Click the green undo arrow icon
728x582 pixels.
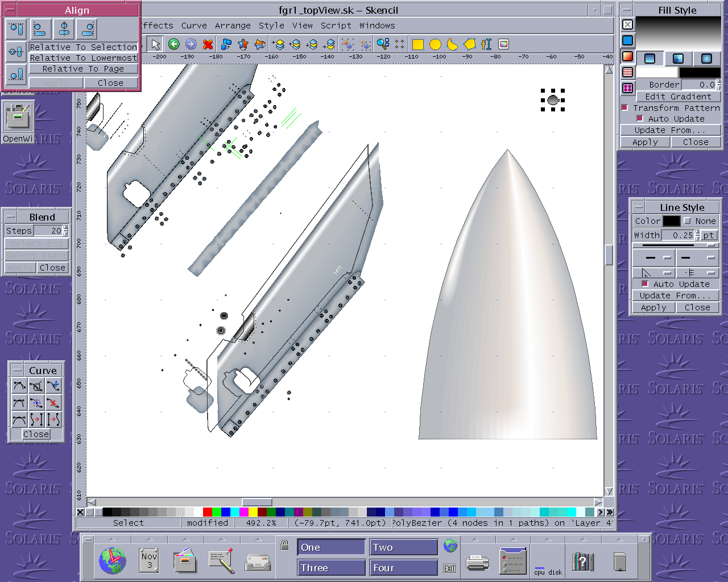(x=174, y=44)
